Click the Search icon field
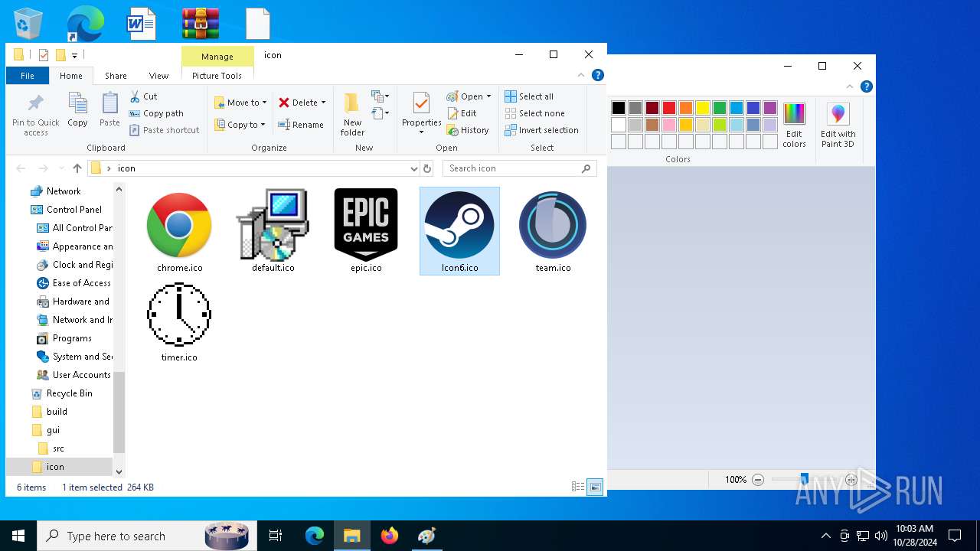The width and height of the screenshot is (980, 551). click(519, 168)
